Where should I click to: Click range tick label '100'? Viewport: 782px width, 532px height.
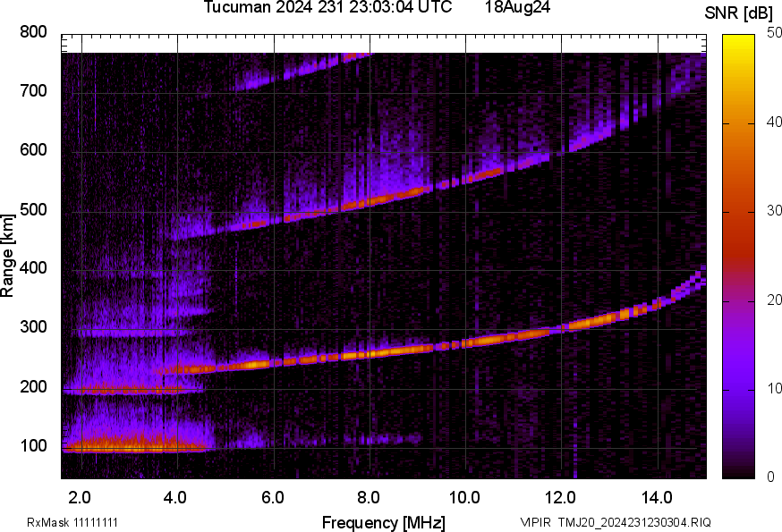[x=33, y=445]
